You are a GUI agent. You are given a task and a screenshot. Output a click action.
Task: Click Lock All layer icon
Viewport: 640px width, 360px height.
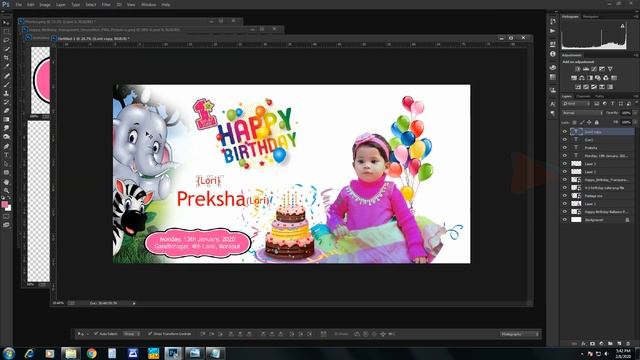(x=596, y=122)
